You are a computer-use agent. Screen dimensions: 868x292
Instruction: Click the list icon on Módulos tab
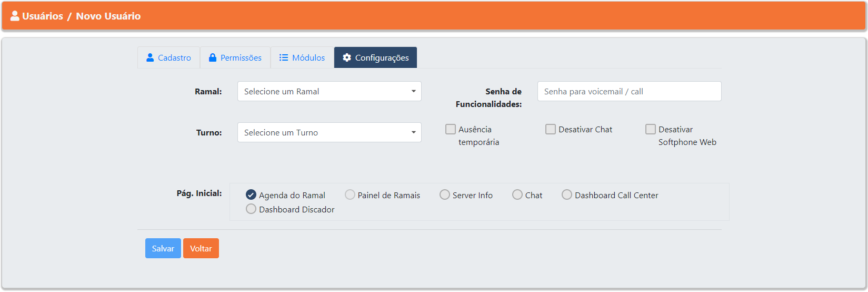(x=283, y=57)
